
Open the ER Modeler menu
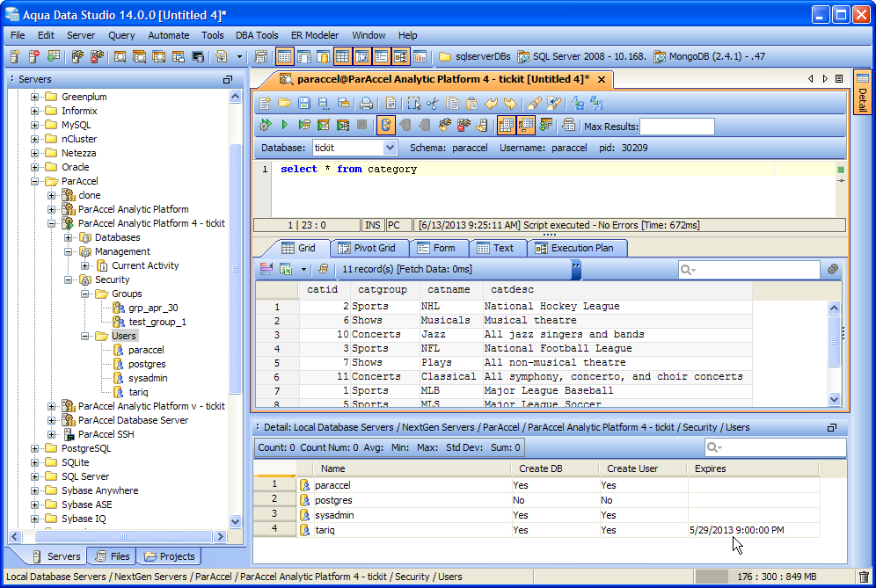click(315, 35)
